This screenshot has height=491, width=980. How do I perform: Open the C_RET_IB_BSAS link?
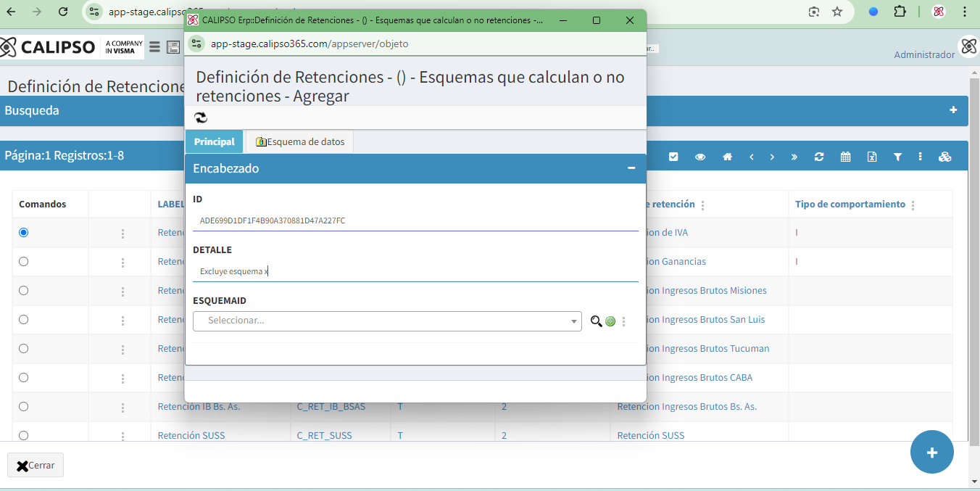tap(331, 406)
